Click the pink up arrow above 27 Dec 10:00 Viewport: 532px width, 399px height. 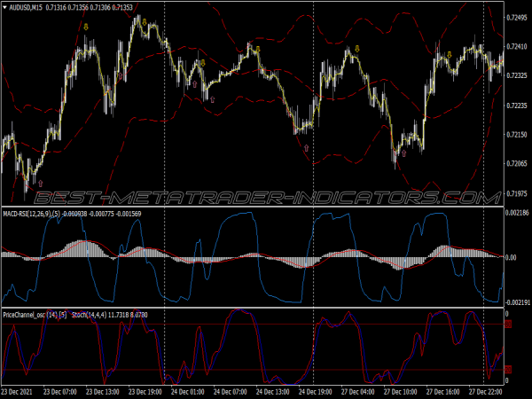coord(403,153)
